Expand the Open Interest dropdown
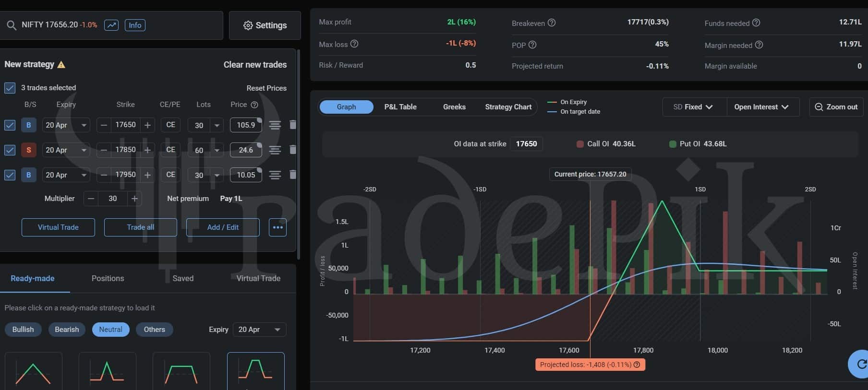Viewport: 868px width, 390px height. [x=762, y=107]
